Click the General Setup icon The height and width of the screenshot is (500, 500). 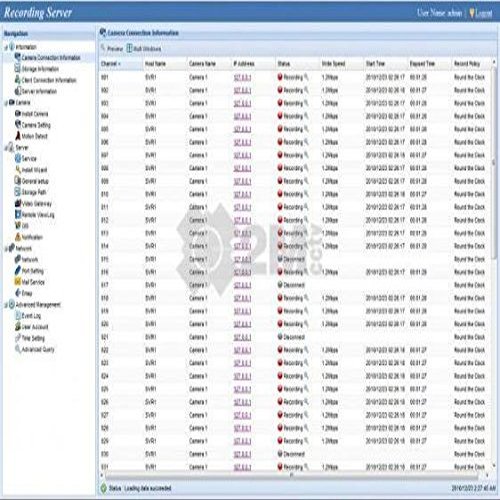click(x=18, y=181)
